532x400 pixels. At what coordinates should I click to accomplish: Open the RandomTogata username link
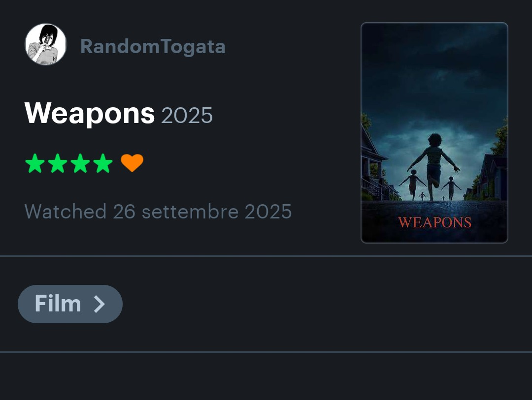point(153,46)
